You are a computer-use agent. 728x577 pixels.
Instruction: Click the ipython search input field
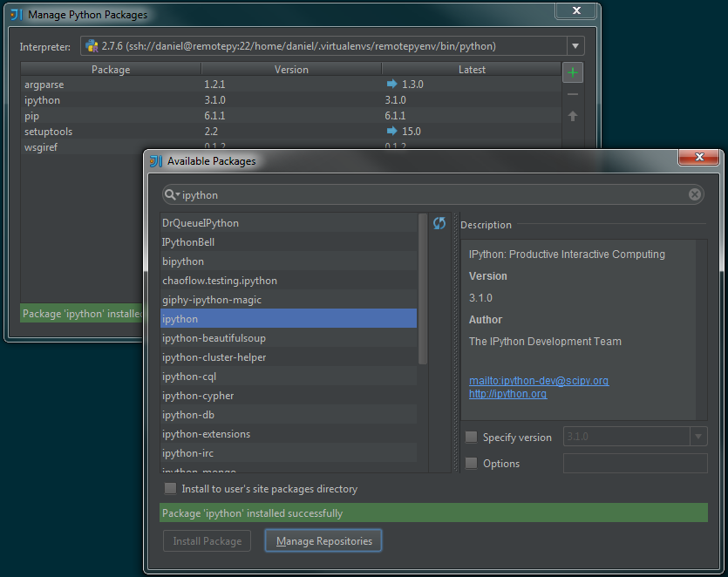coord(433,194)
